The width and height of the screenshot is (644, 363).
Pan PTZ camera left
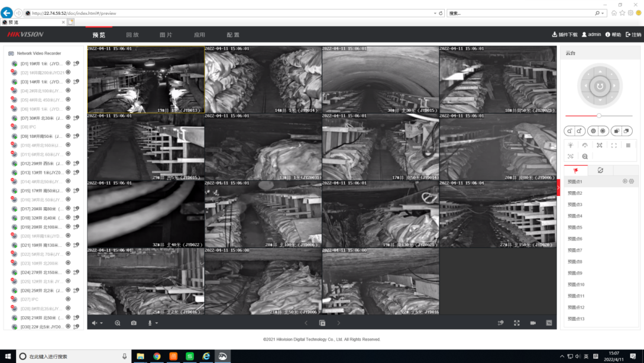(585, 86)
